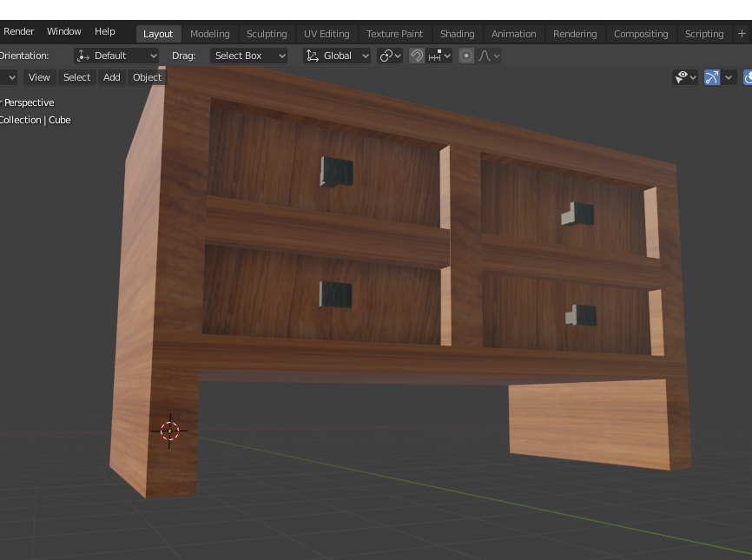This screenshot has height=560, width=752.
Task: Switch to the Scripting workspace tab
Action: [x=704, y=34]
